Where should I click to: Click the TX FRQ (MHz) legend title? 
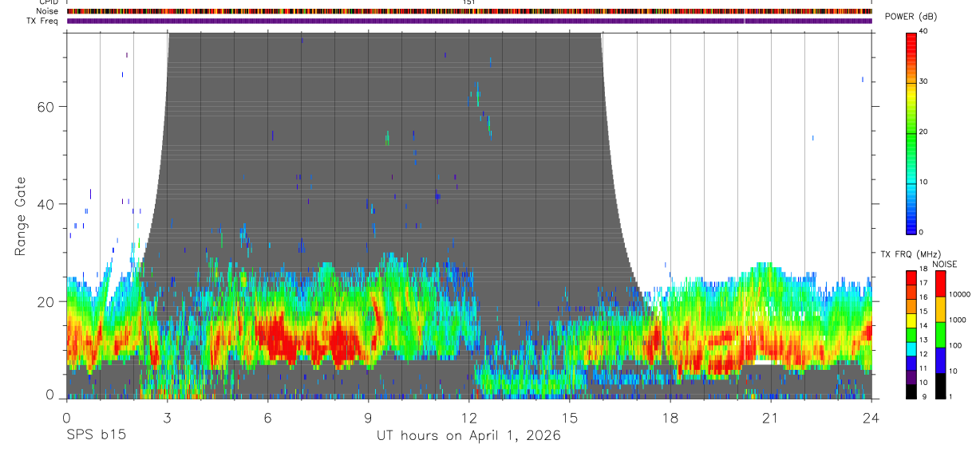[911, 254]
